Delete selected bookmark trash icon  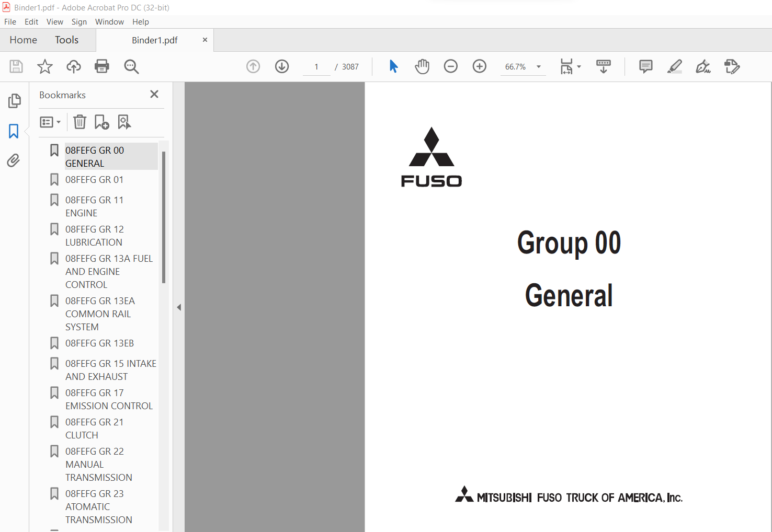pyautogui.click(x=80, y=122)
